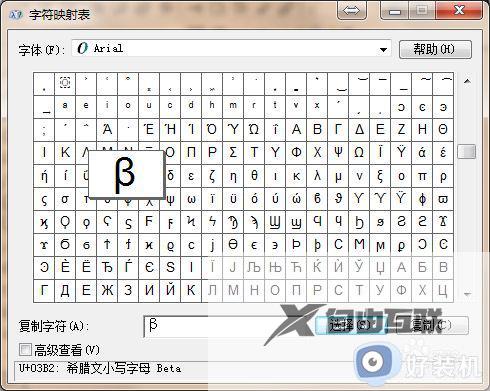Viewport: 490px width, 391px height.
Task: Click the scrollbar up arrow
Action: 467,81
